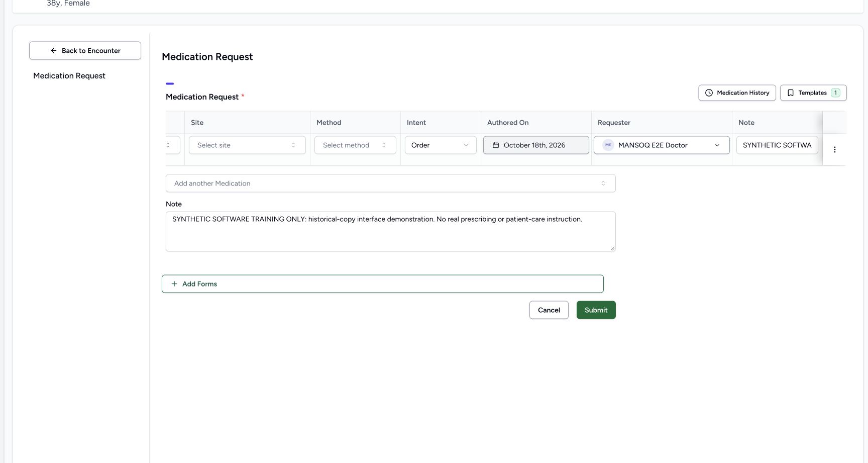Click the '38y, Female' patient text
868x463 pixels.
click(x=68, y=4)
